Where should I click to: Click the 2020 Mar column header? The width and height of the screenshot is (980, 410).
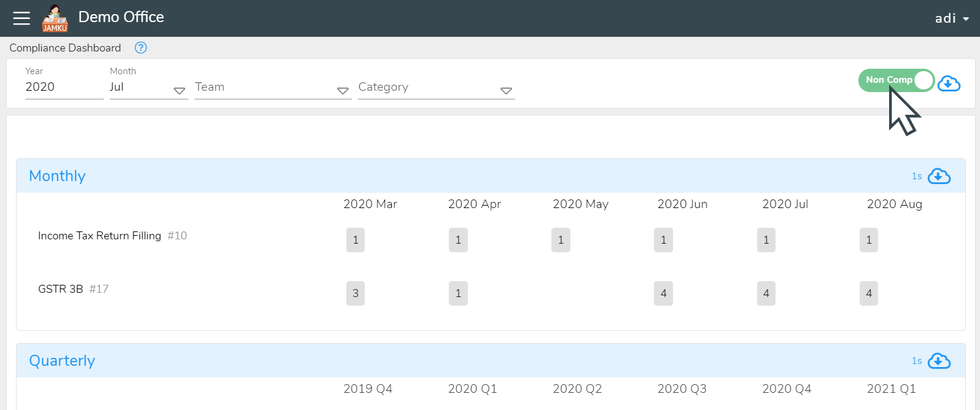[x=370, y=204]
